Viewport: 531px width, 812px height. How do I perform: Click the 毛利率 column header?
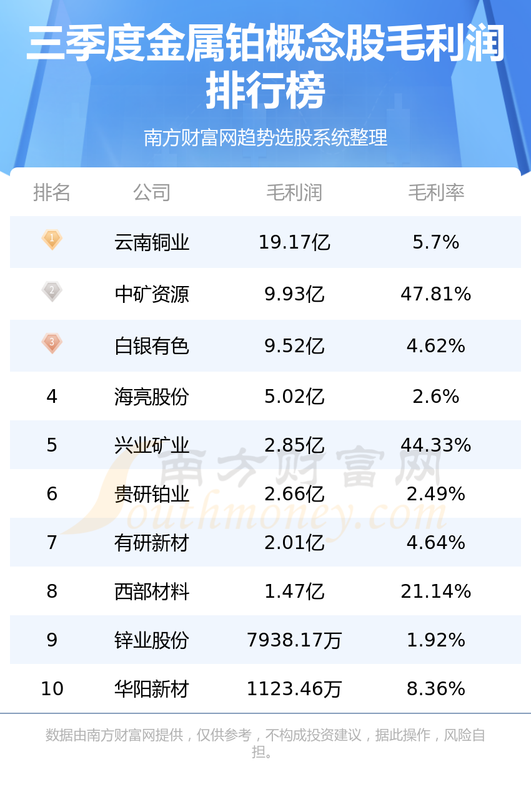(436, 192)
